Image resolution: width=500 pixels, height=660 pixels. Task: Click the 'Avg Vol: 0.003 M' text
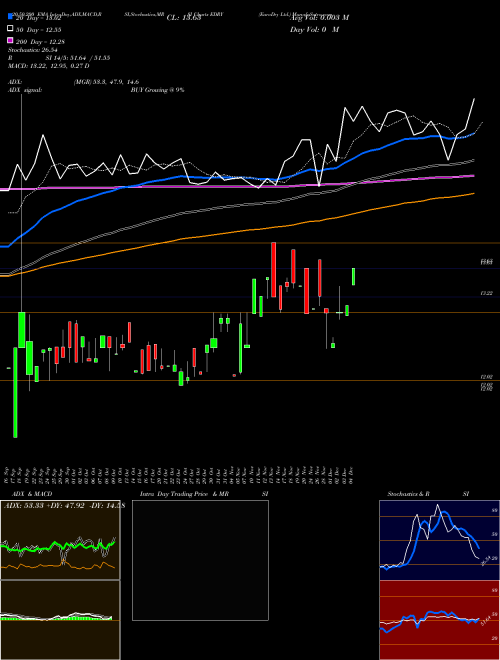coord(319,18)
